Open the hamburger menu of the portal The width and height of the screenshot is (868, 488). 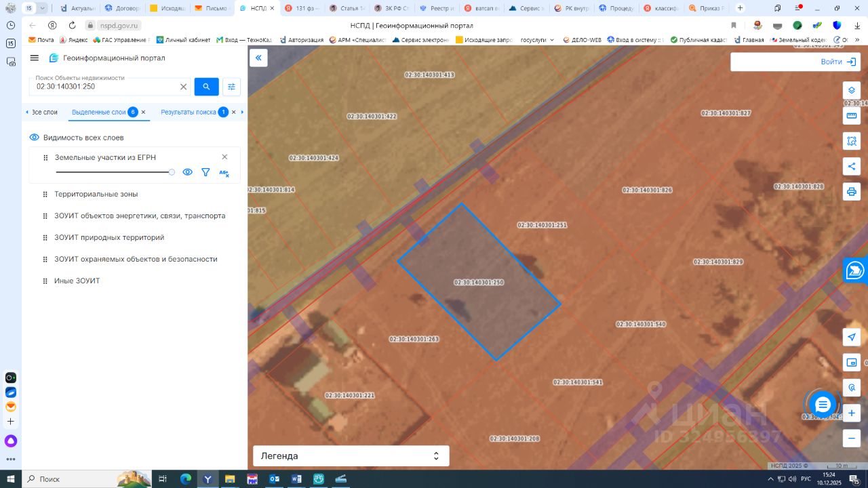(x=35, y=58)
